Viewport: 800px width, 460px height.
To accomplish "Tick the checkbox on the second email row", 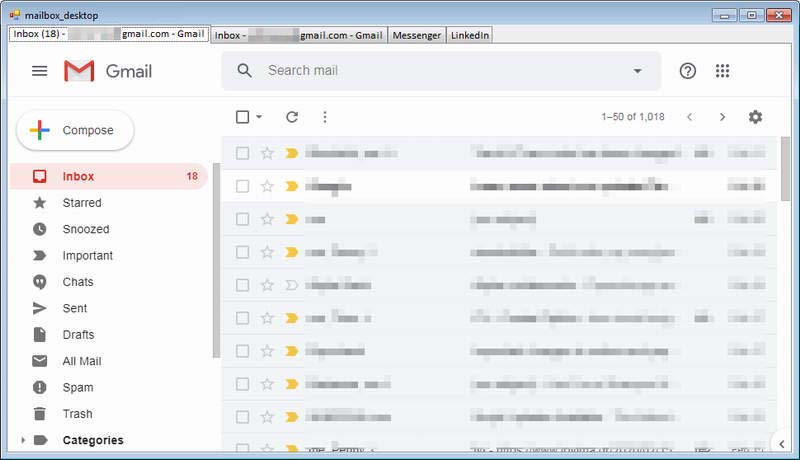I will point(242,186).
